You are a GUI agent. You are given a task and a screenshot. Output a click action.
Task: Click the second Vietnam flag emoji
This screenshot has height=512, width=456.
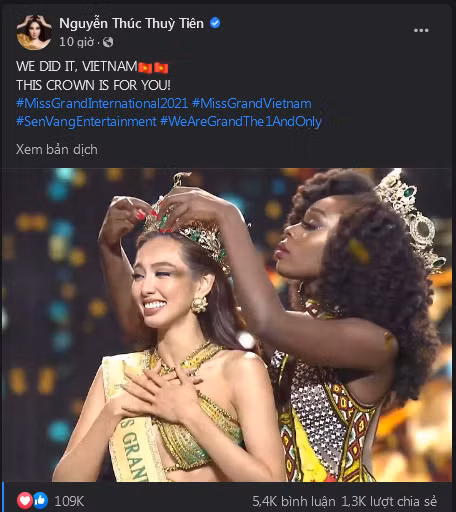coord(161,67)
